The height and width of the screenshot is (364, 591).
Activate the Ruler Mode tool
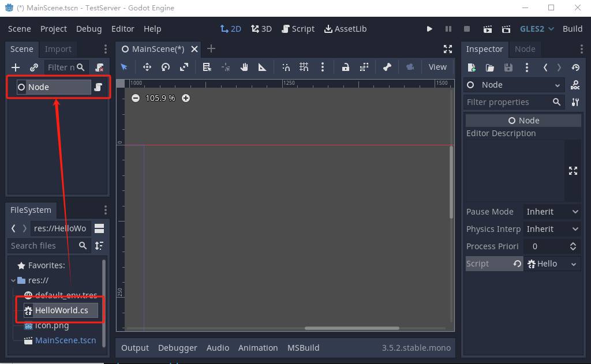click(263, 67)
